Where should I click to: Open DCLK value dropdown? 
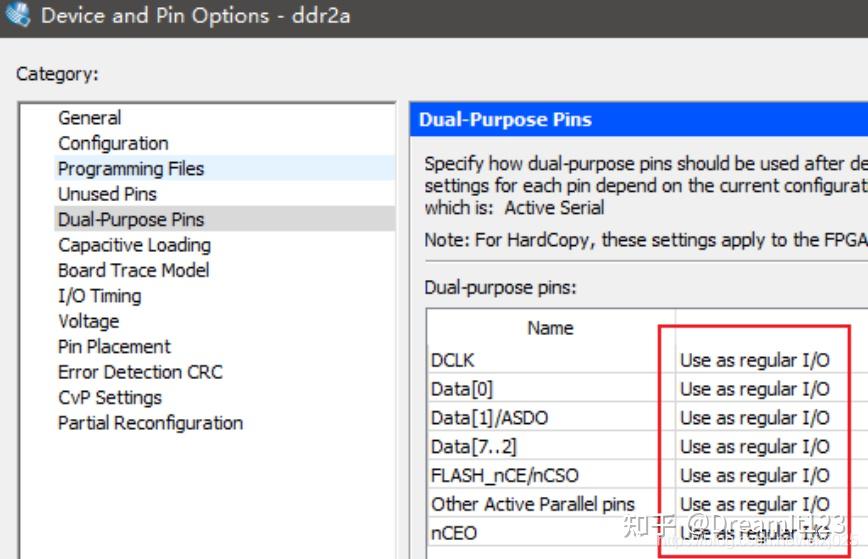[755, 360]
